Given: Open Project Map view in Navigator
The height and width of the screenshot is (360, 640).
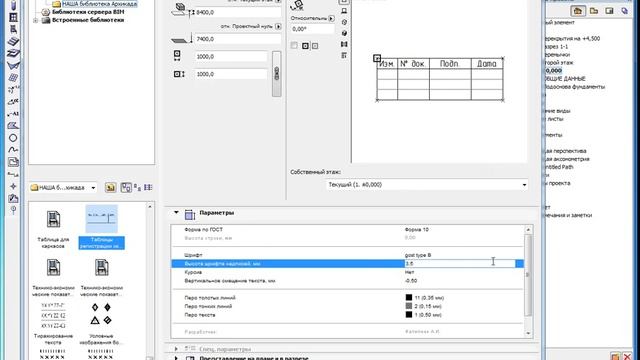Looking at the screenshot, I should (x=578, y=11).
